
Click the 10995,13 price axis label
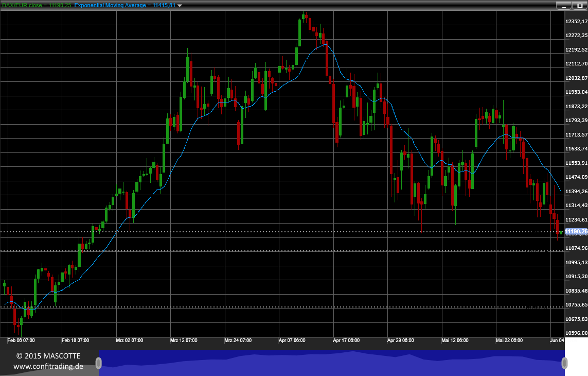click(576, 262)
